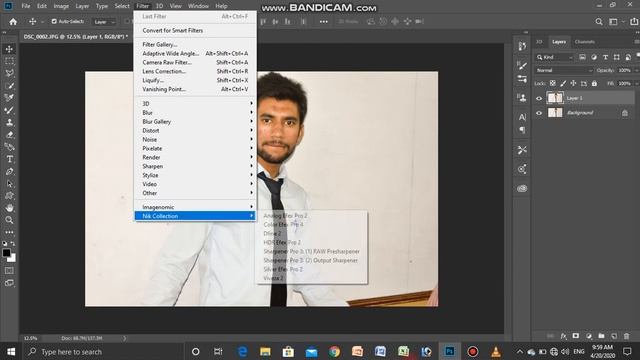This screenshot has width=640, height=360.
Task: Click the Lock all padlock icon
Action: tap(594, 83)
